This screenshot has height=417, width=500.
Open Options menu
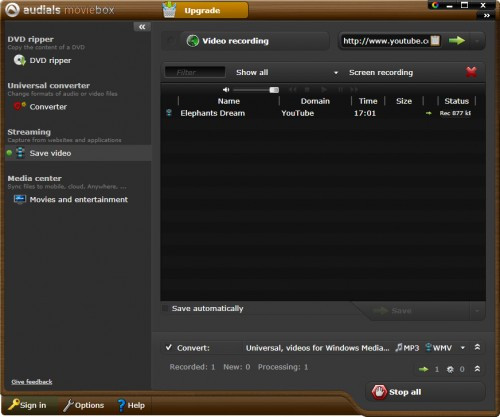point(84,405)
